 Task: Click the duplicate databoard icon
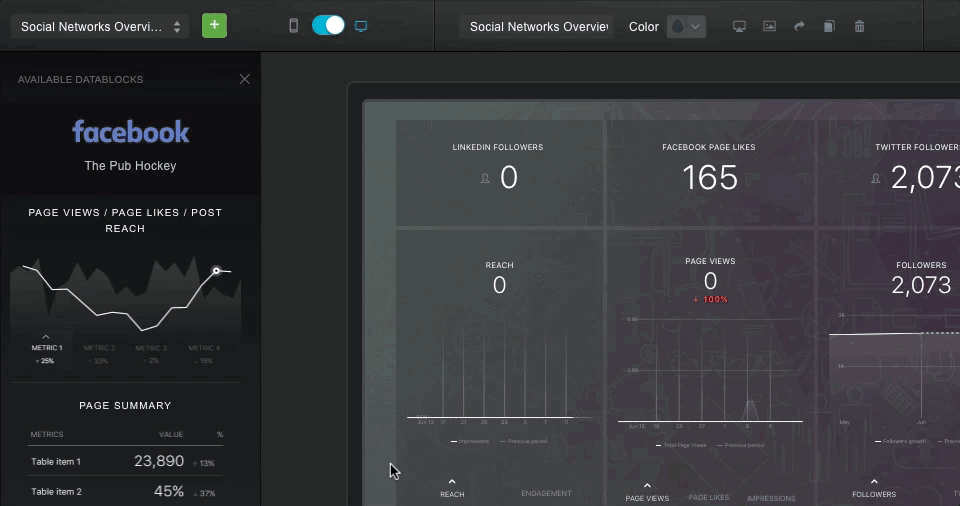coord(829,26)
